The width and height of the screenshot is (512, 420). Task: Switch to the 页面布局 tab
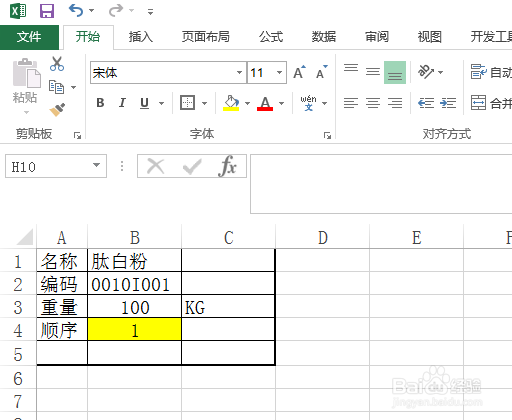pos(206,37)
